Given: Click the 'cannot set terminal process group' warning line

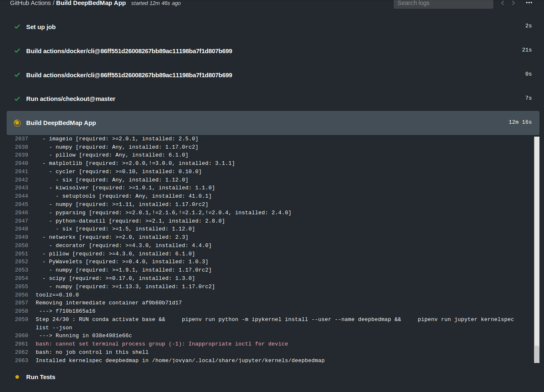Looking at the screenshot, I should coord(162,344).
